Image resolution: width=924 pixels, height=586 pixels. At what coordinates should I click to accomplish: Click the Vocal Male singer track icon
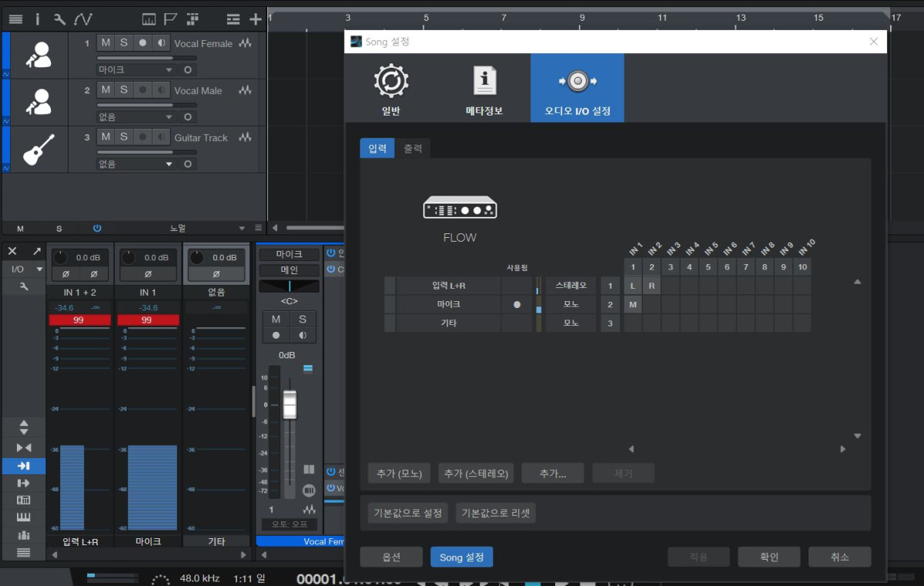[x=38, y=102]
